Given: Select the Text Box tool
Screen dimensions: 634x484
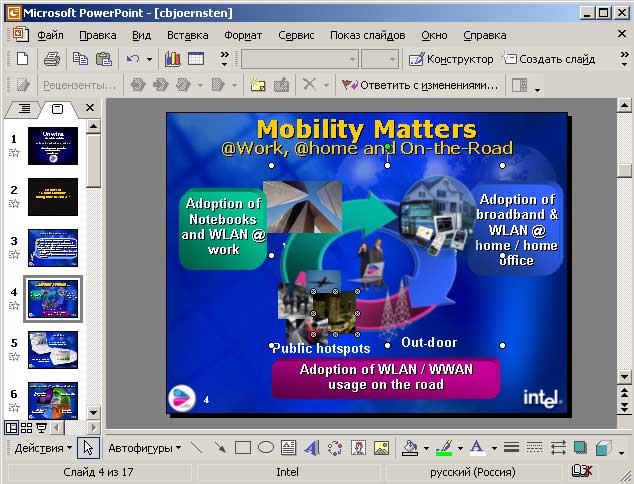Looking at the screenshot, I should click(x=288, y=448).
